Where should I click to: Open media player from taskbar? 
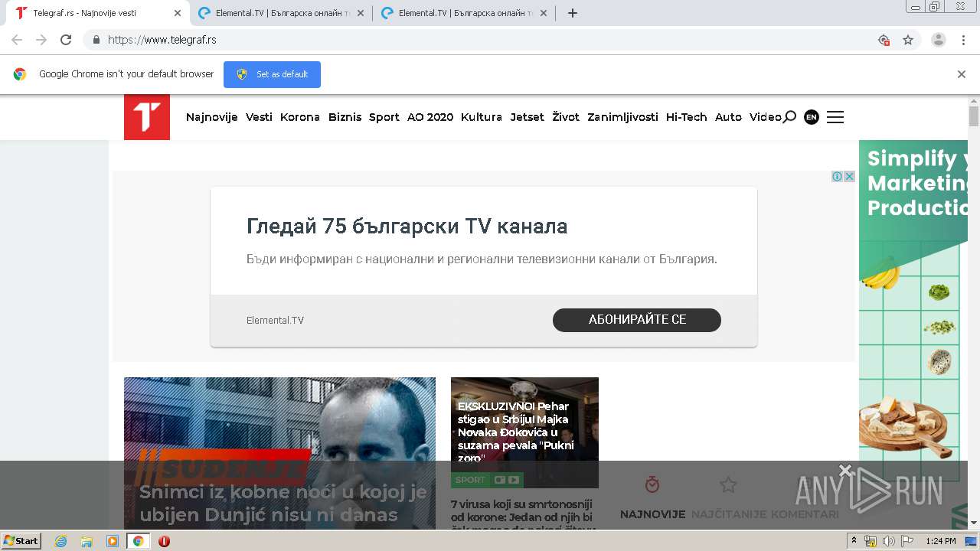[113, 541]
